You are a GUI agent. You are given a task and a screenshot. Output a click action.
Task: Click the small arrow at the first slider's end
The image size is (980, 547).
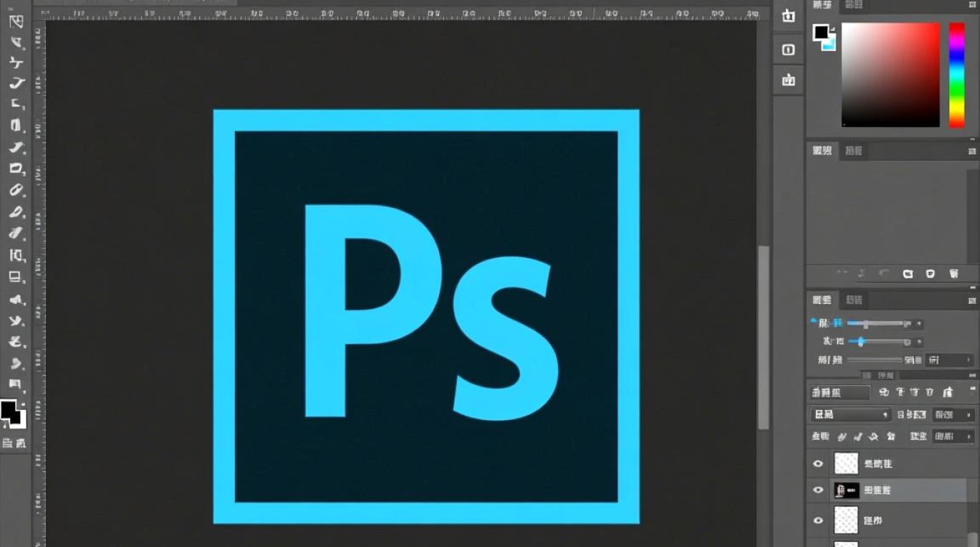[x=919, y=324]
